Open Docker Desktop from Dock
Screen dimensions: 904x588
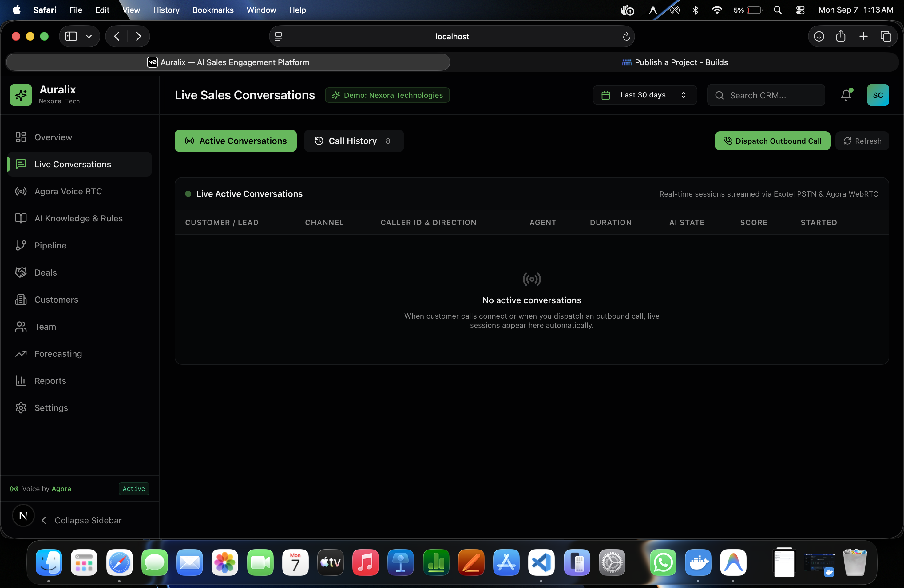point(698,562)
